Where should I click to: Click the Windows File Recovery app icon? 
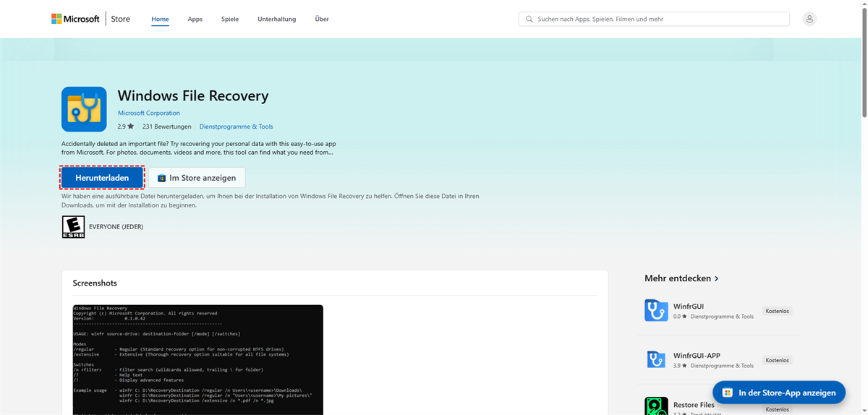84,109
